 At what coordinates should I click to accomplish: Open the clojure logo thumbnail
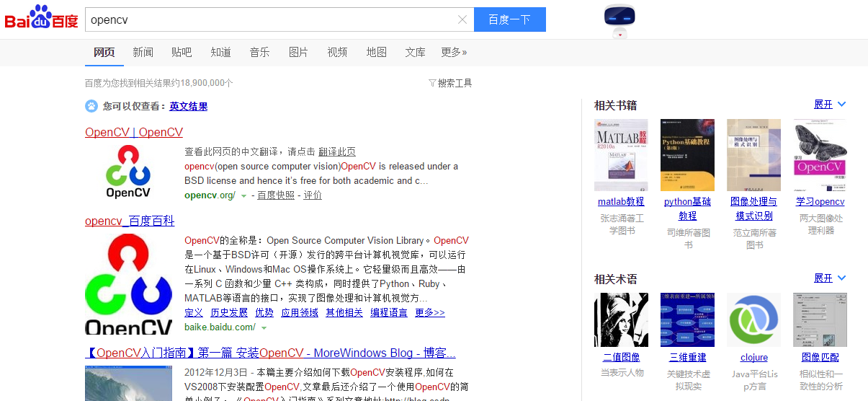click(x=753, y=320)
